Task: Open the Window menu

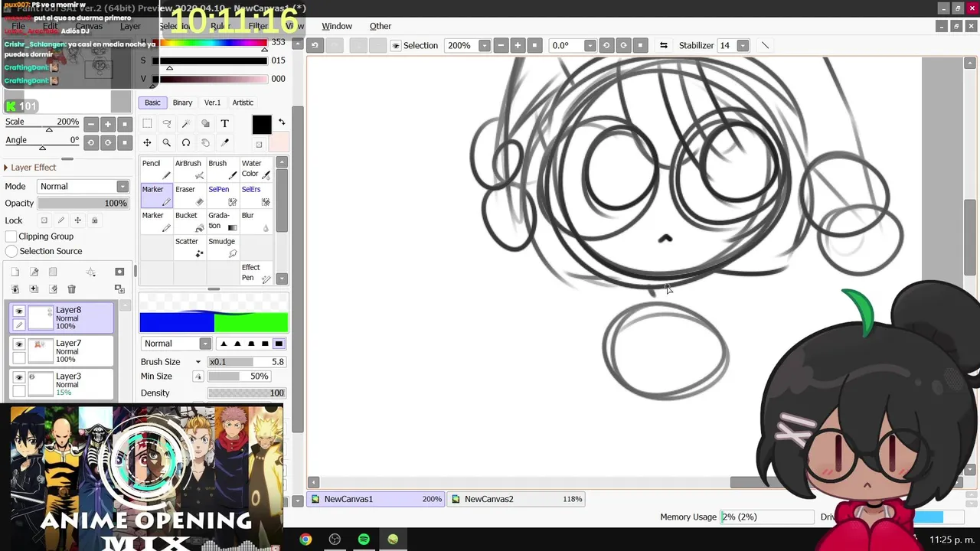Action: pyautogui.click(x=337, y=26)
